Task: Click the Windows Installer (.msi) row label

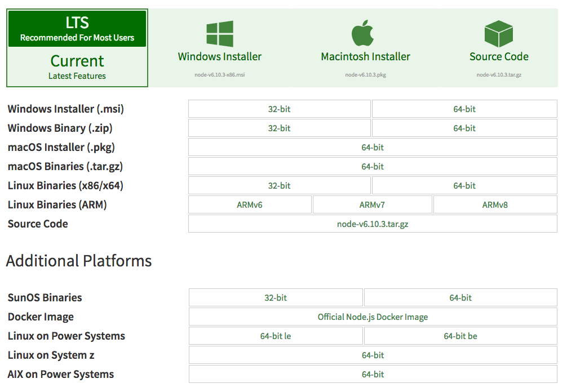Action: (66, 109)
